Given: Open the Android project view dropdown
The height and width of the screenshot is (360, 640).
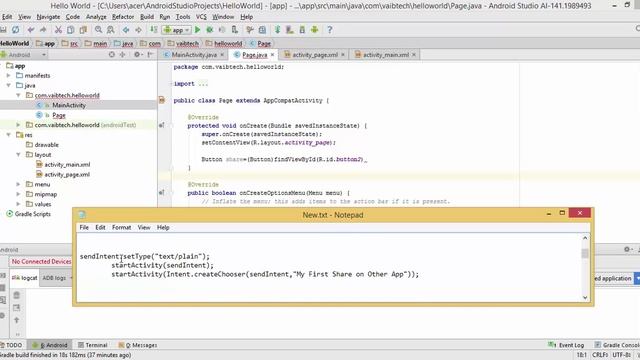Looking at the screenshot, I should coord(24,54).
